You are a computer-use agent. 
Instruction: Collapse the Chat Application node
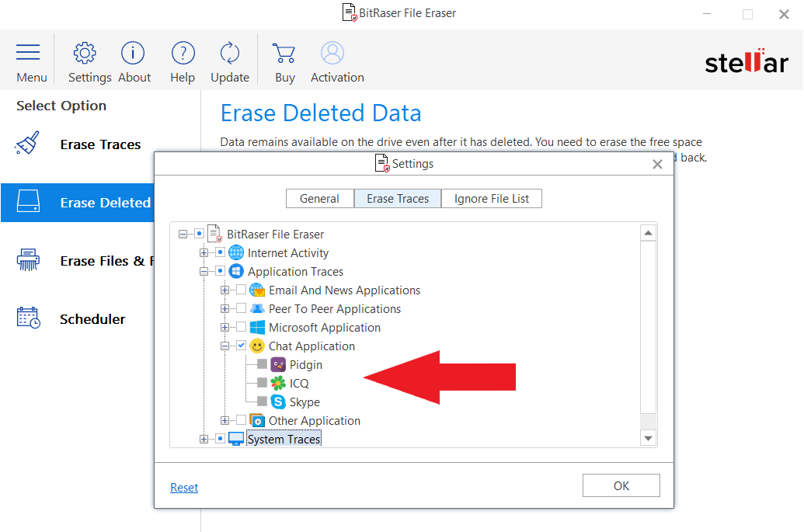pyautogui.click(x=224, y=346)
